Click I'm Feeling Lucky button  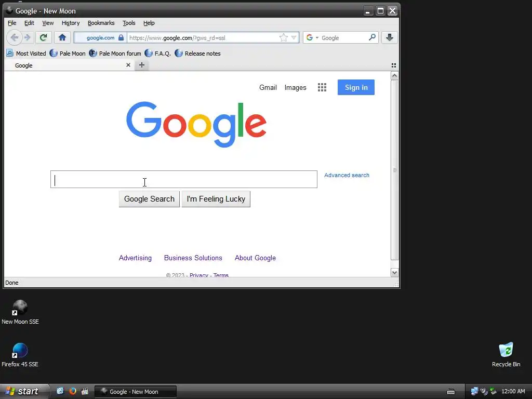pyautogui.click(x=216, y=199)
